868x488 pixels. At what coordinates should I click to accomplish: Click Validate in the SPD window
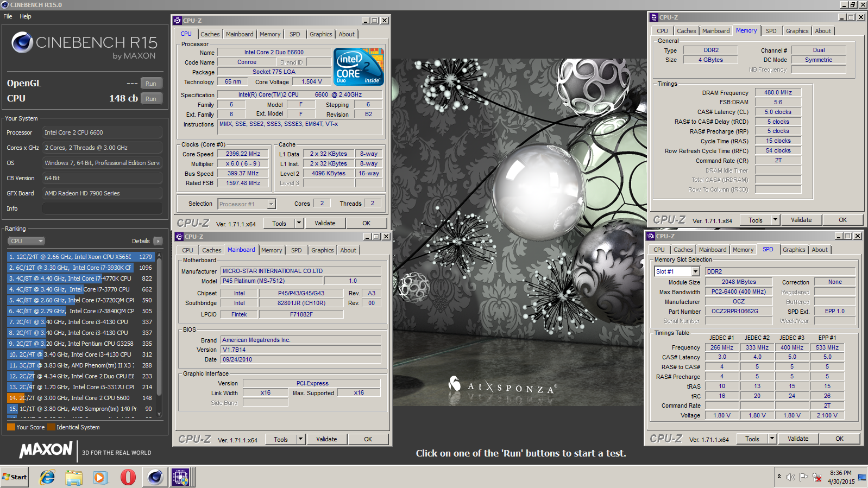coord(798,439)
